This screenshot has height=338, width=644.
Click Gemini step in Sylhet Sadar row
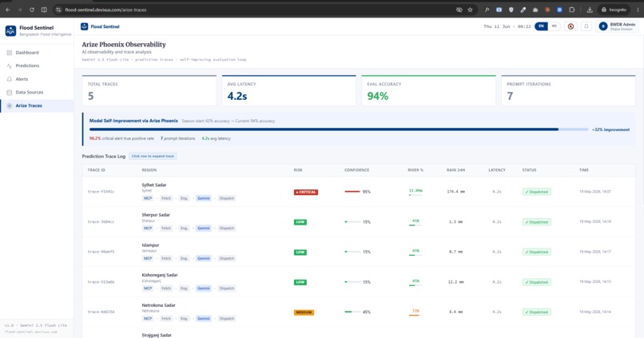[204, 198]
